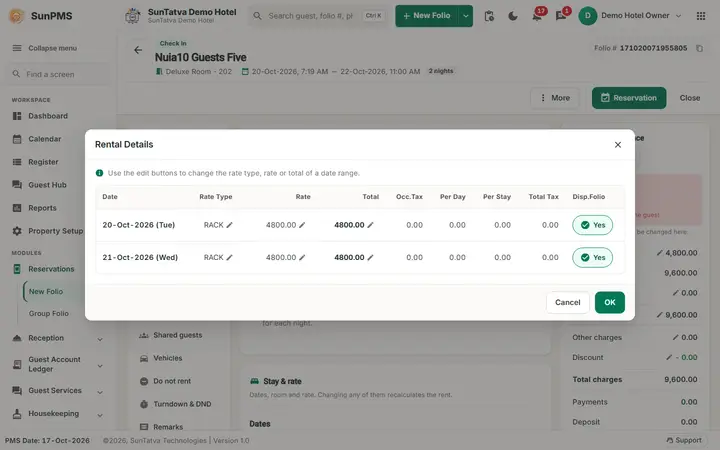Edit the 4800.00 rate on 20-Oct-2026 row
The image size is (720, 450).
[302, 225]
